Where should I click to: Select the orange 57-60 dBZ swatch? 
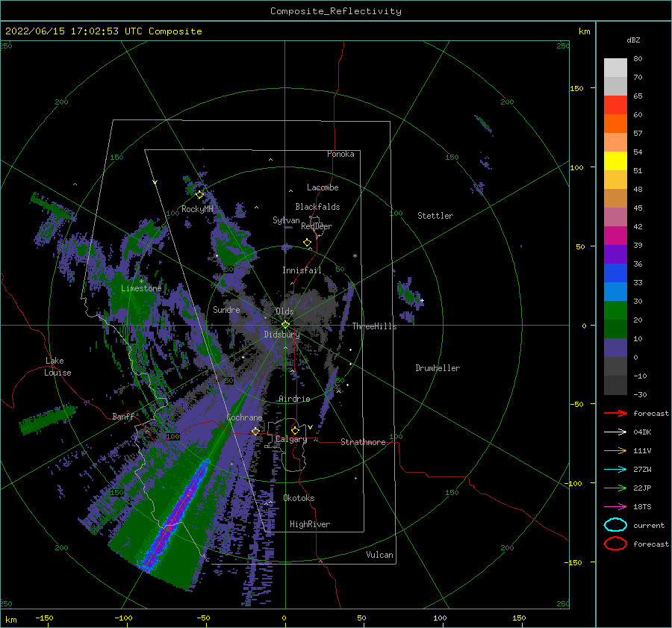click(x=615, y=124)
